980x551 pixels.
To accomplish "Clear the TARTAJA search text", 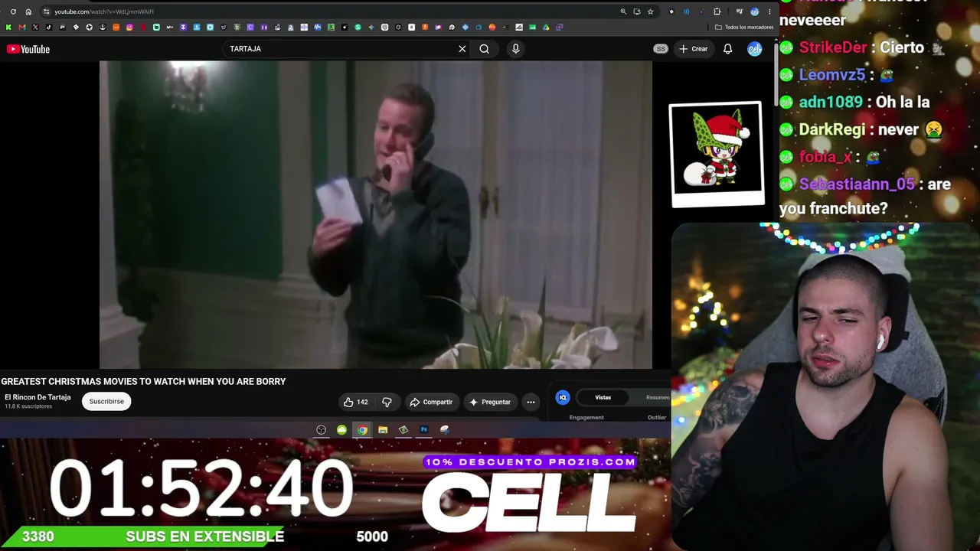I will click(x=462, y=49).
